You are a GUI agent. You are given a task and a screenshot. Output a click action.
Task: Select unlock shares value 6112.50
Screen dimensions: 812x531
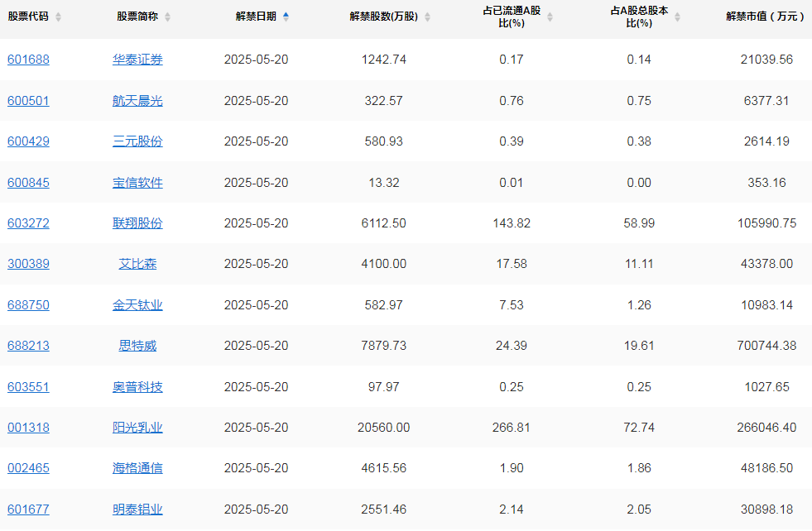pyautogui.click(x=384, y=223)
